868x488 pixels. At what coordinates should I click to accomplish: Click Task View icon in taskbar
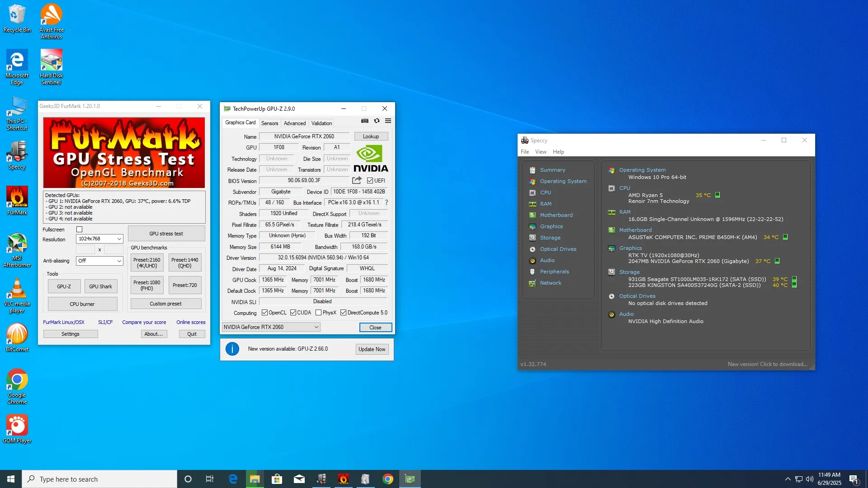[210, 479]
